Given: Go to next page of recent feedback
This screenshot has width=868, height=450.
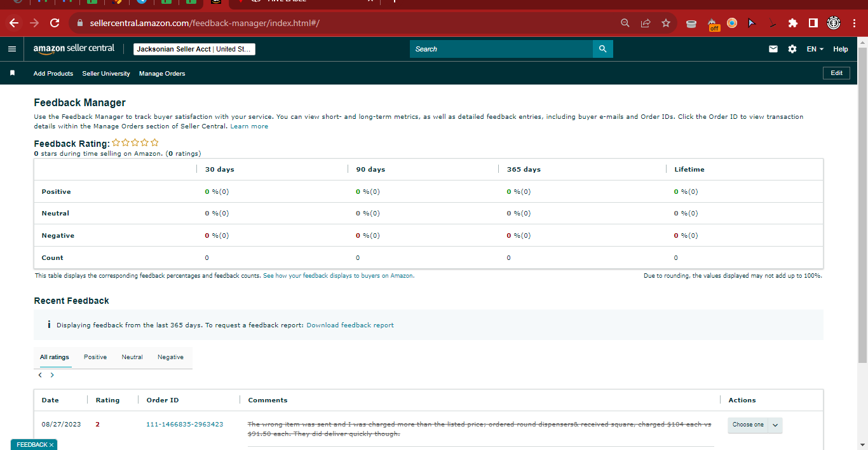Looking at the screenshot, I should (x=52, y=375).
